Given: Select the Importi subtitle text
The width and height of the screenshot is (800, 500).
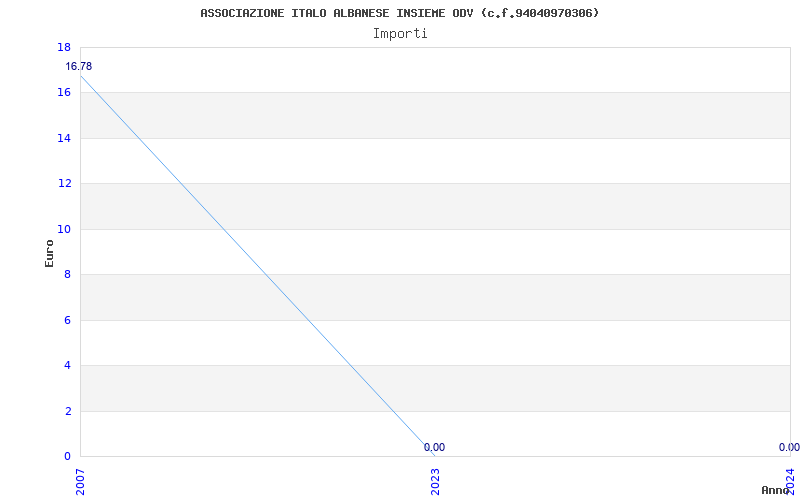Looking at the screenshot, I should pos(400,34).
